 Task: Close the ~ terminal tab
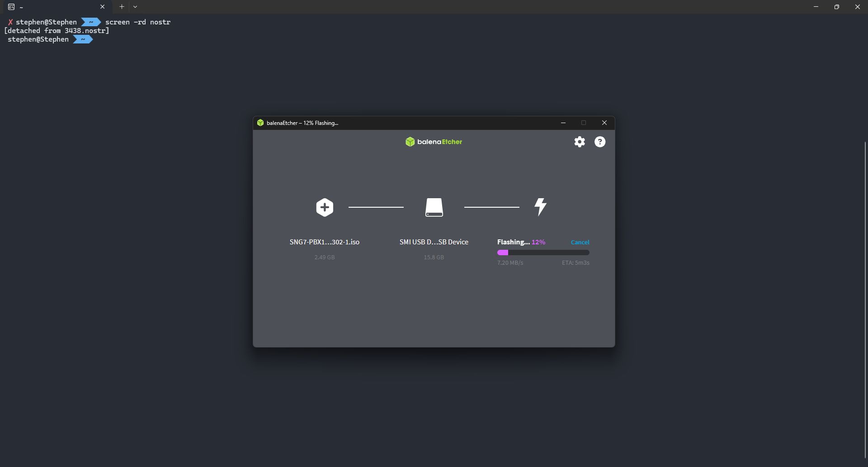(x=103, y=7)
